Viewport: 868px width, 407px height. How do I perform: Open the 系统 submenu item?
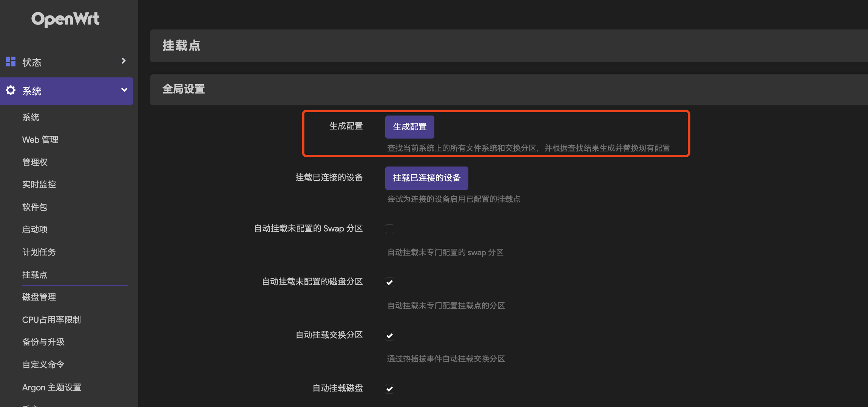[x=31, y=117]
